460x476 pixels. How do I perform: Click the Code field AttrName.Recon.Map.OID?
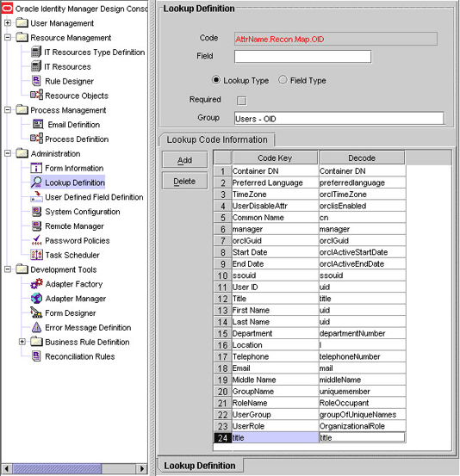pyautogui.click(x=336, y=39)
